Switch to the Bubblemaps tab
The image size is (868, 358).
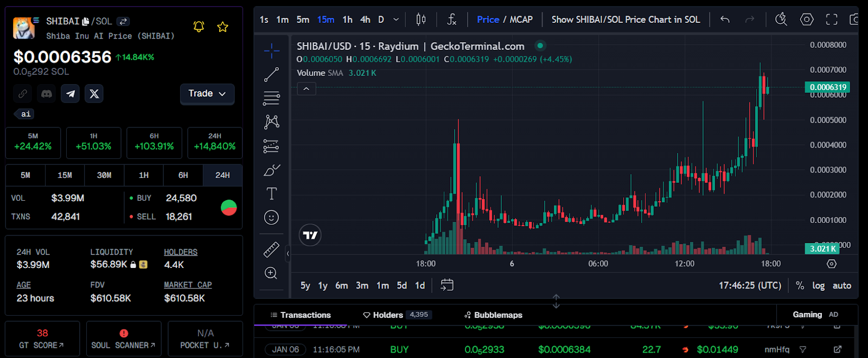click(493, 315)
